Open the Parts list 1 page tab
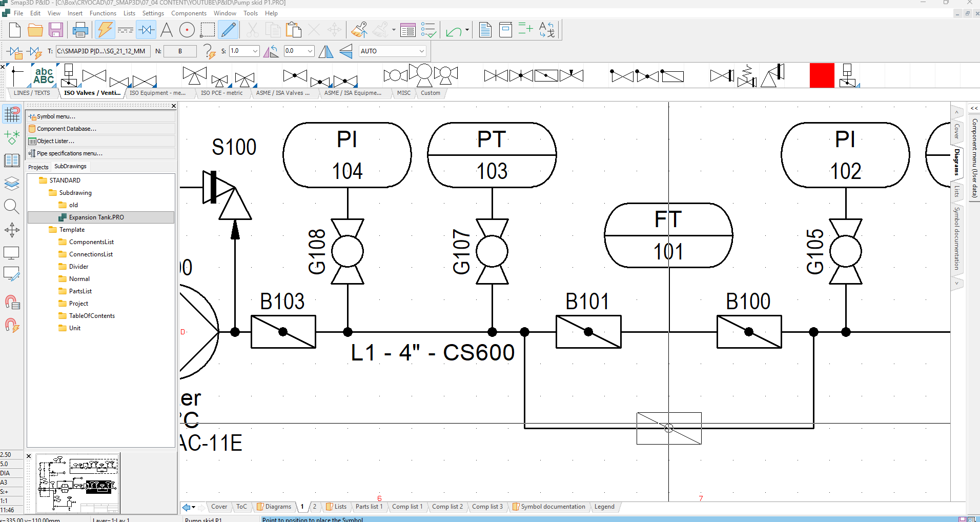The width and height of the screenshot is (980, 522). click(x=369, y=507)
